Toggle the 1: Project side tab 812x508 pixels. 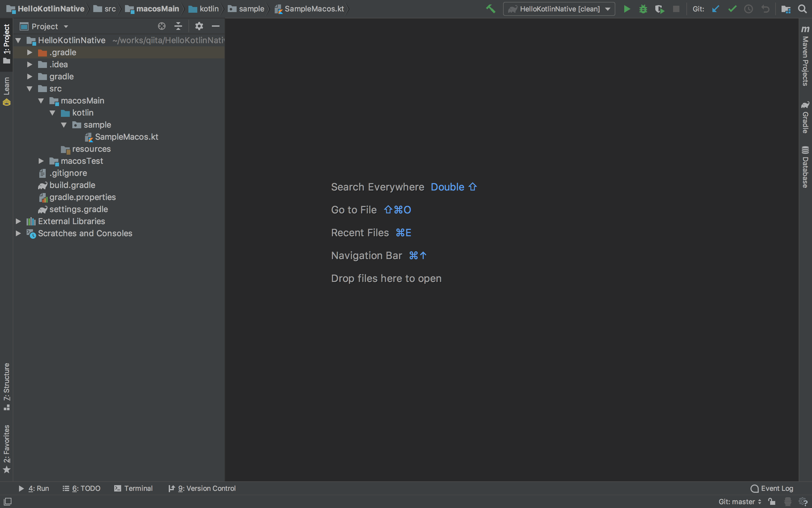[6, 44]
